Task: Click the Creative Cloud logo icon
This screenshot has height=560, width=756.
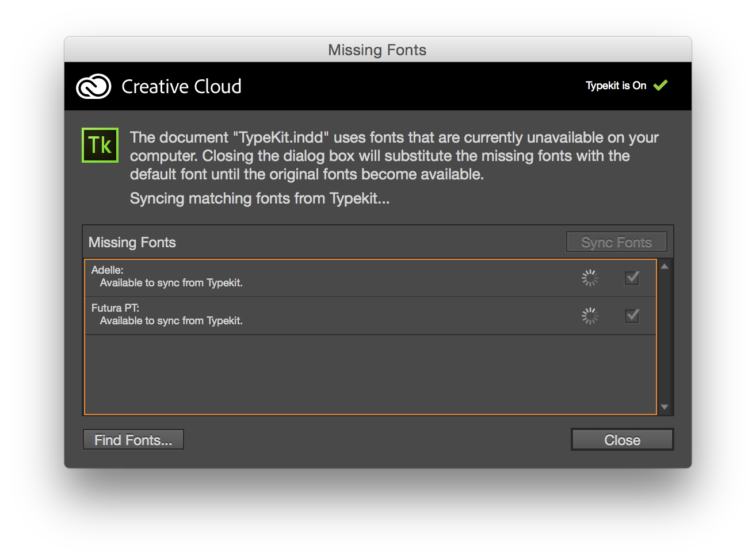Action: [93, 87]
